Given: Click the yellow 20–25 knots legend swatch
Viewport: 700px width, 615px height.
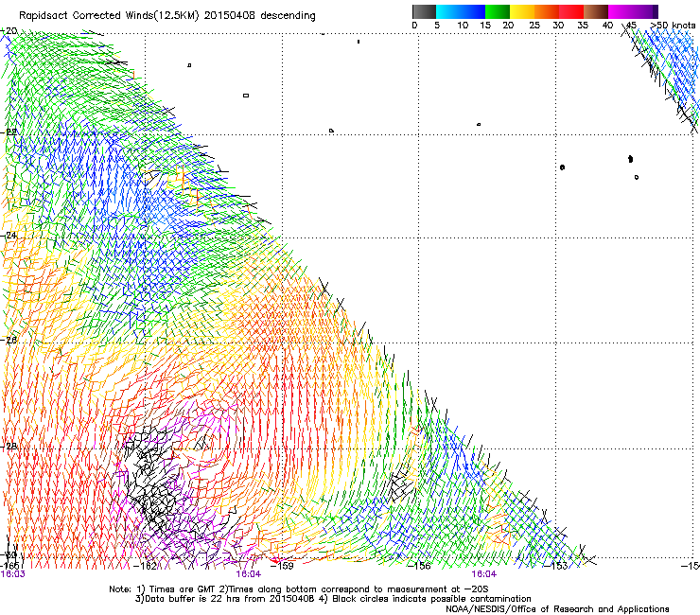Looking at the screenshot, I should (522, 11).
